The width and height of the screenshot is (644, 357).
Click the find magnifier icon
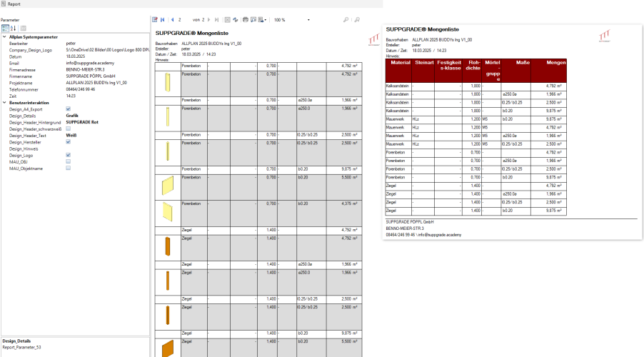(x=346, y=20)
